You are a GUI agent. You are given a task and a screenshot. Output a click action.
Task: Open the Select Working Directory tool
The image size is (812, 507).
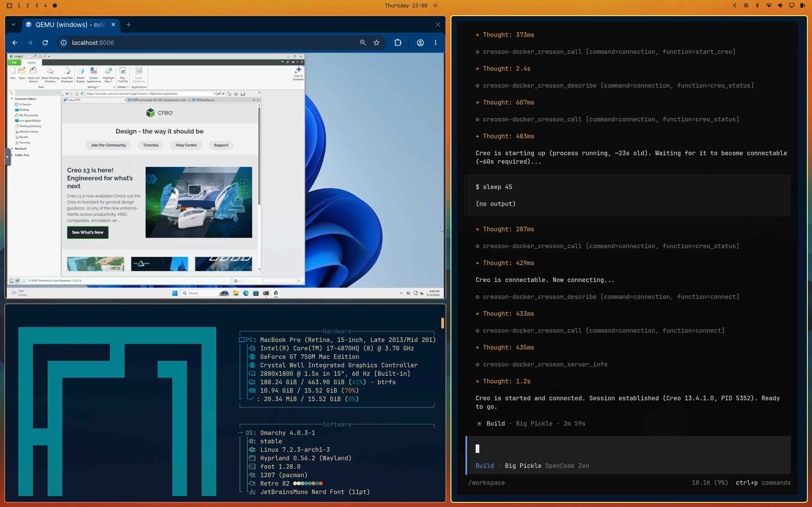[x=50, y=75]
